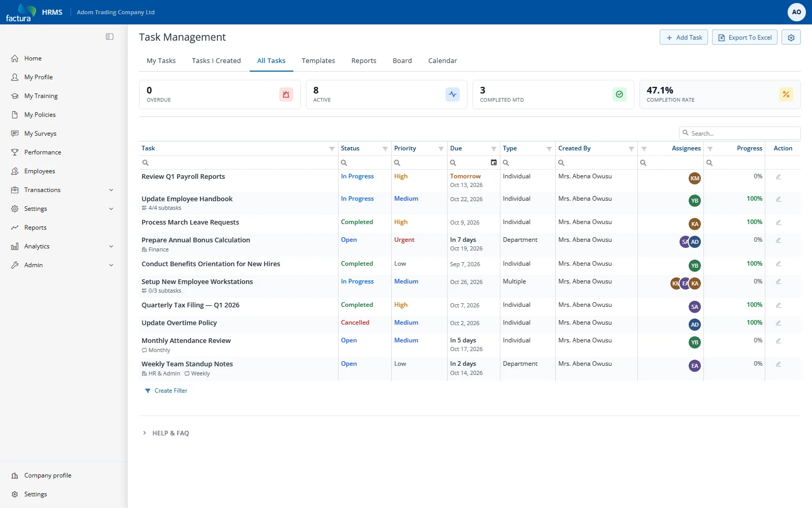The height and width of the screenshot is (508, 812).
Task: Edit Update Employee Handbook task
Action: click(x=779, y=199)
